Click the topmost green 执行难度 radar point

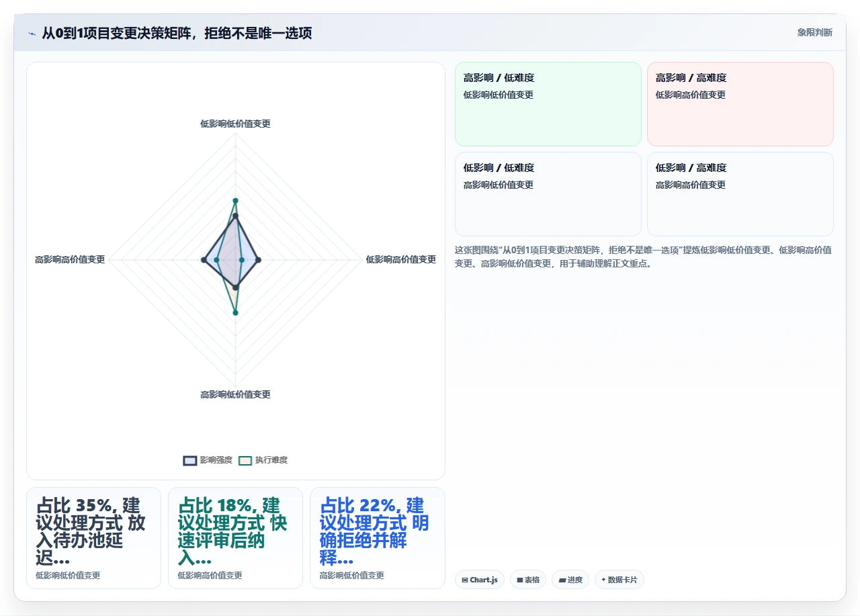(235, 201)
